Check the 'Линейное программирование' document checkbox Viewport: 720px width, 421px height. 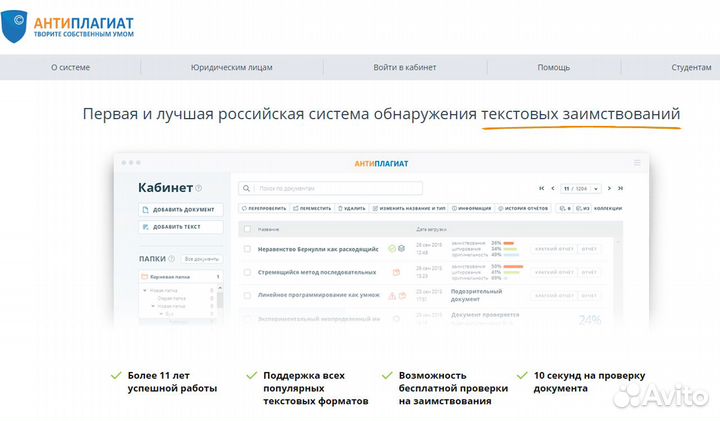click(x=247, y=295)
